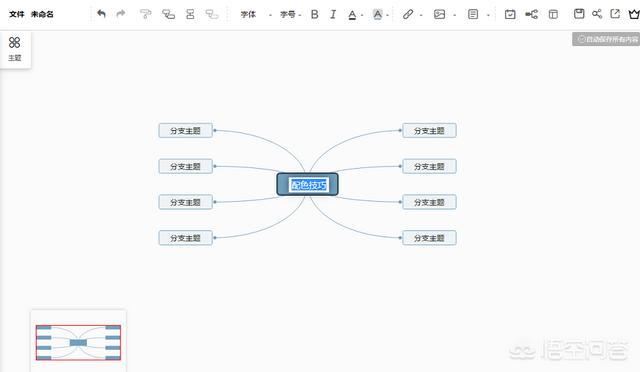
Task: Click the 未命名 file name
Action: (x=42, y=14)
